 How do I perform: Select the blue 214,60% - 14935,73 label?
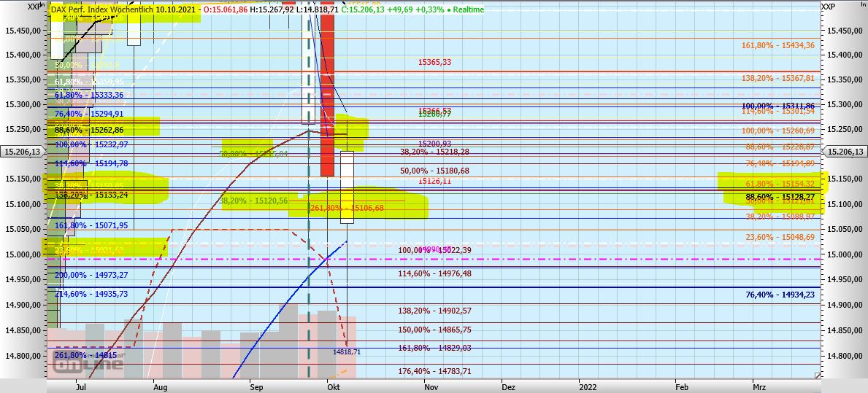pyautogui.click(x=91, y=294)
